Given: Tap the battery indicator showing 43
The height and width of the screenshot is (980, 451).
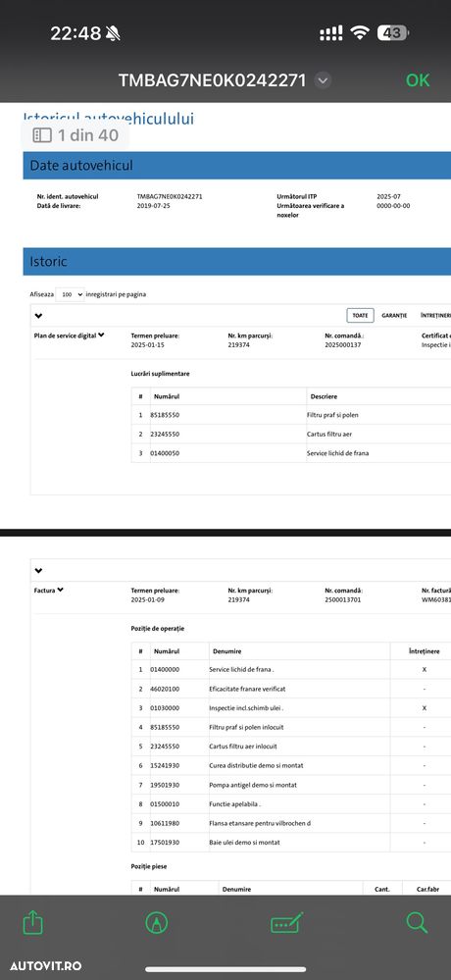Looking at the screenshot, I should point(393,33).
